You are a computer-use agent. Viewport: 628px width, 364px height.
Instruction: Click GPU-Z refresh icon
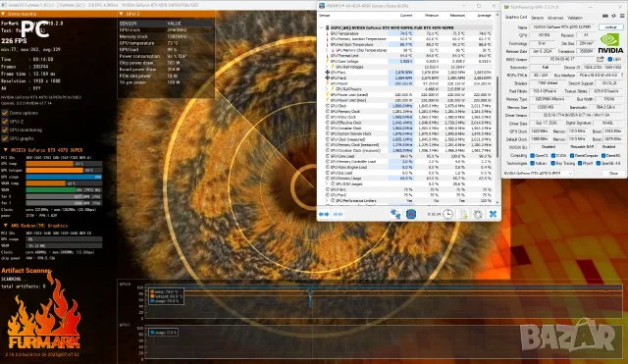click(613, 16)
